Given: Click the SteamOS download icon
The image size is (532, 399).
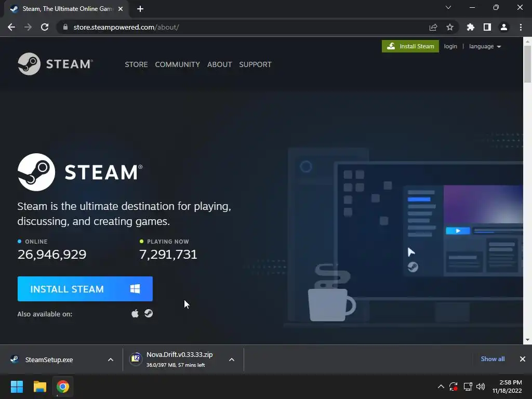Looking at the screenshot, I should 149,313.
